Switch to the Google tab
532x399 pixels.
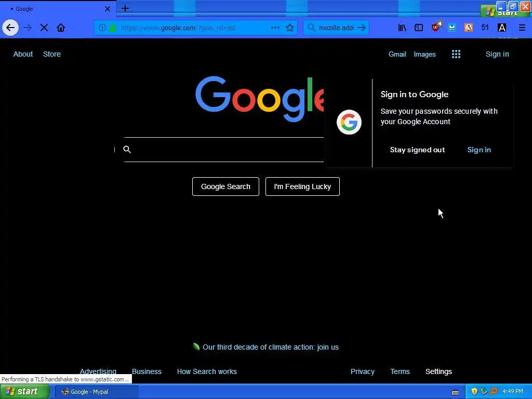coord(58,9)
